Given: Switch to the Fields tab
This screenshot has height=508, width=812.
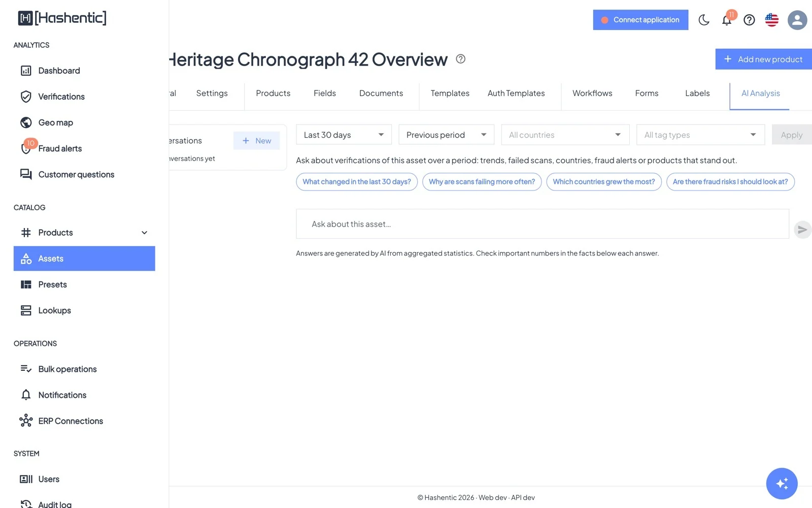Looking at the screenshot, I should coord(325,93).
